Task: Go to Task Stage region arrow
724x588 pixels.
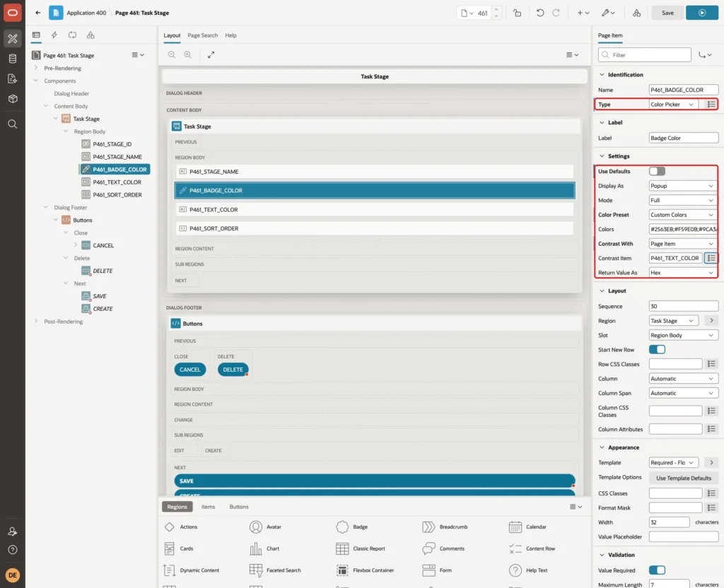Action: point(711,321)
